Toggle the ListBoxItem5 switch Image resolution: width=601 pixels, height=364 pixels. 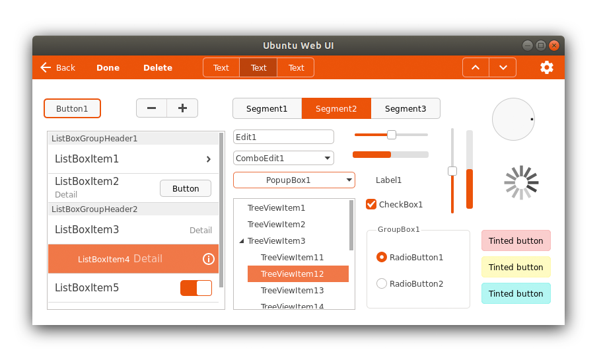point(196,288)
